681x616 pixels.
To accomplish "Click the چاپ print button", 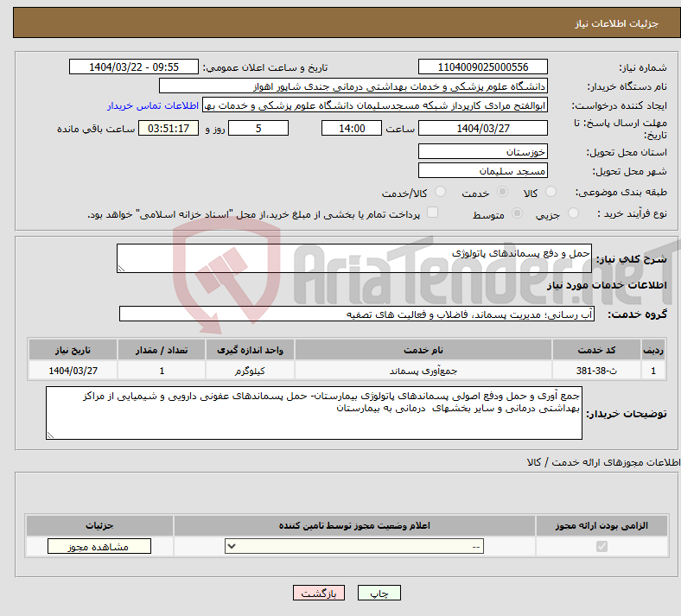I will click(x=379, y=593).
